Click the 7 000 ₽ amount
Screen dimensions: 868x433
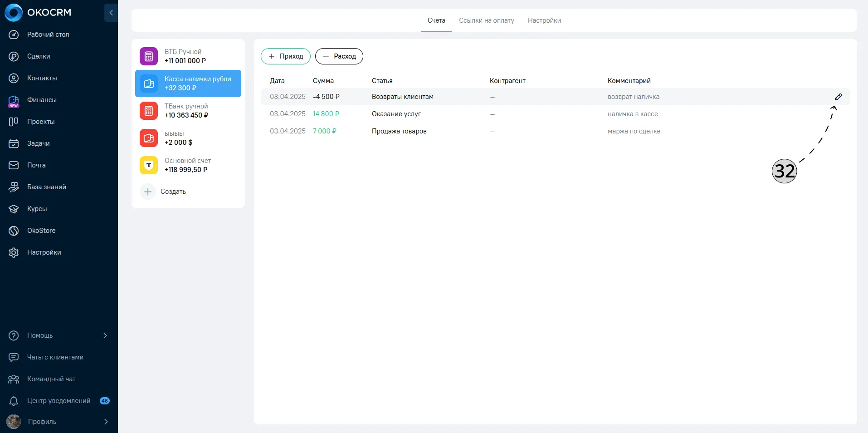pos(325,131)
